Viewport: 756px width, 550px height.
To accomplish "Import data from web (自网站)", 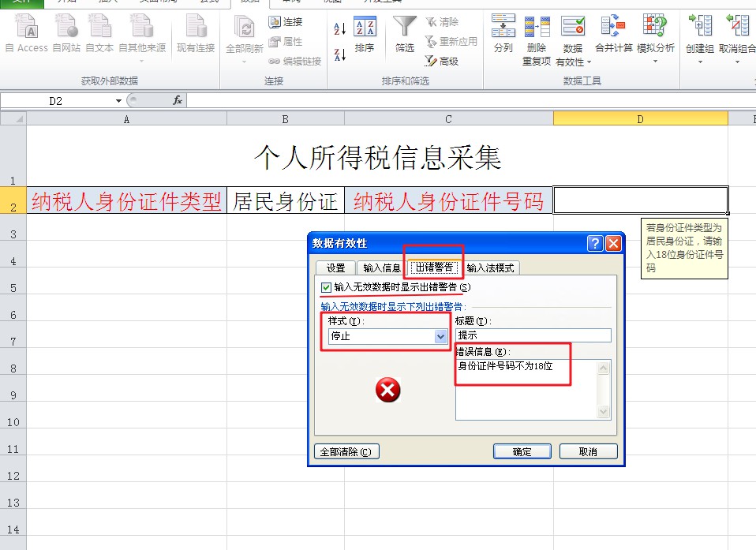I will pos(66,33).
